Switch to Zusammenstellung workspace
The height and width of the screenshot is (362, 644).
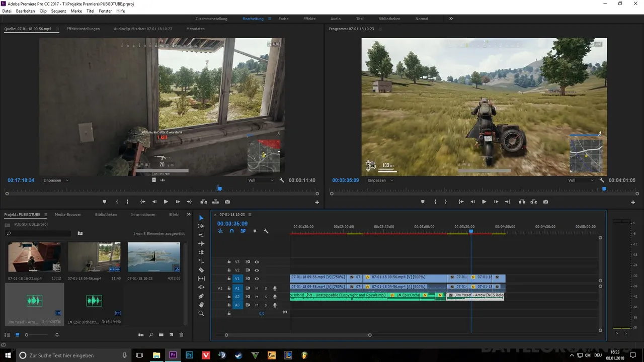tap(211, 19)
